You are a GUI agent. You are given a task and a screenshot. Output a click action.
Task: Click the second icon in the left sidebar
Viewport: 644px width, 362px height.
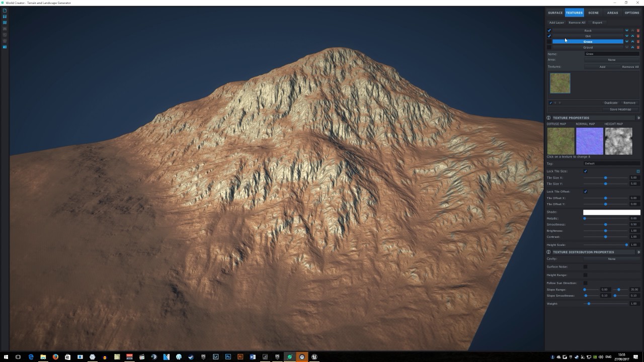5,17
